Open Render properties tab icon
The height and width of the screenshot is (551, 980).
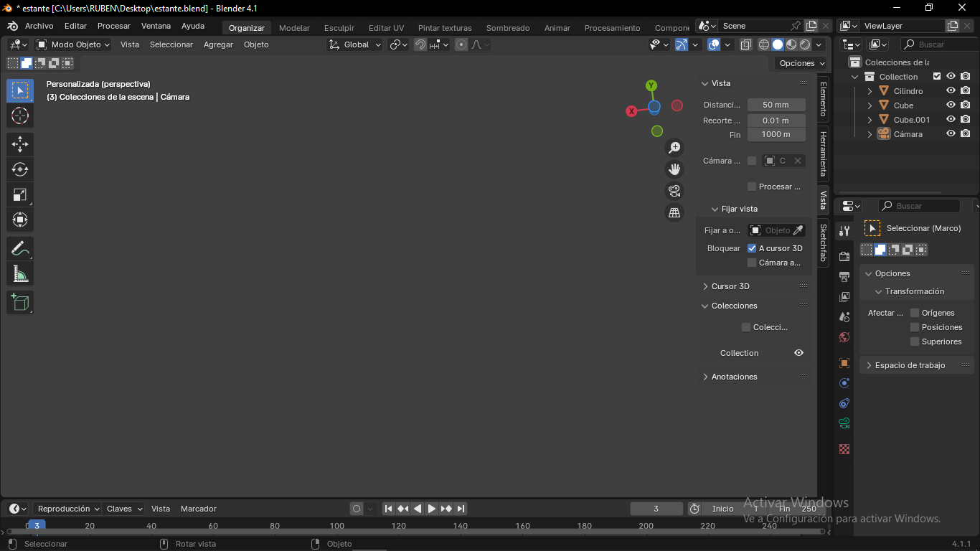[844, 256]
